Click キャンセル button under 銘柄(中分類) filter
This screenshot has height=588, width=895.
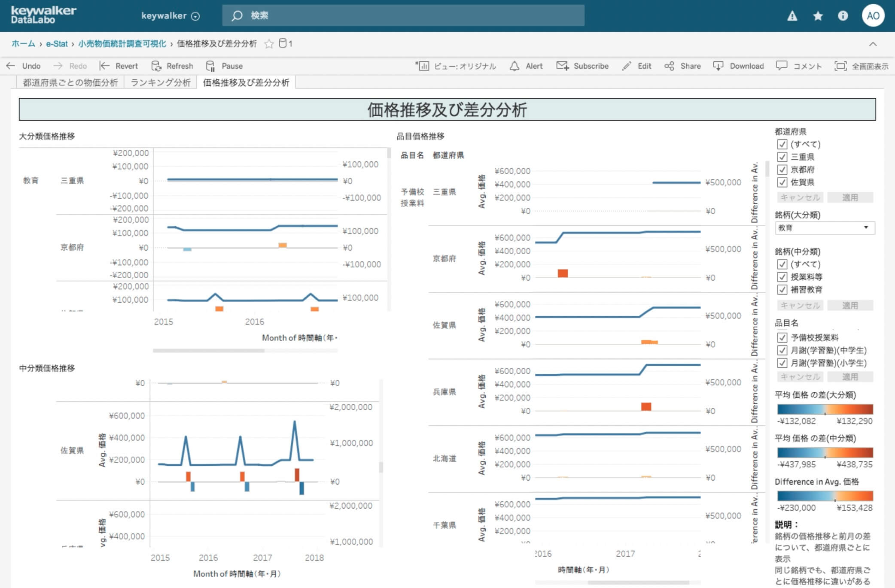[x=800, y=305]
